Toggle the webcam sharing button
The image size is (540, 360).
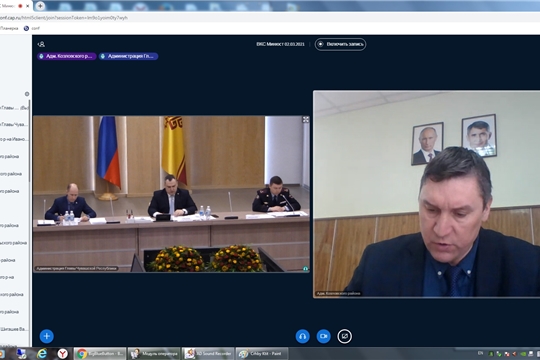coord(323,336)
